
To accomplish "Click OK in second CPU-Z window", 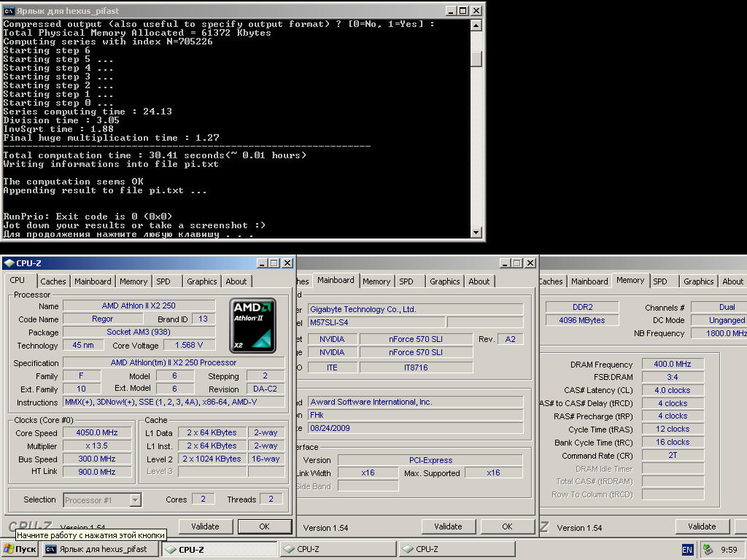I will pyautogui.click(x=508, y=526).
